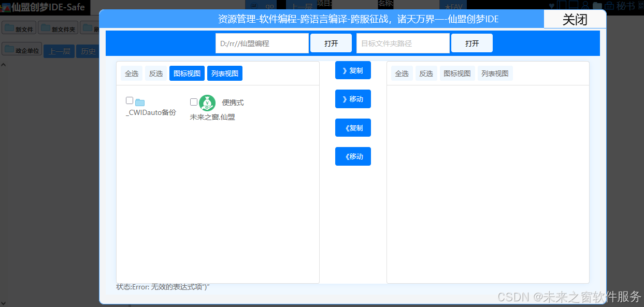Click the 秘书 label in top bar
This screenshot has height=307, width=644.
(625, 6)
